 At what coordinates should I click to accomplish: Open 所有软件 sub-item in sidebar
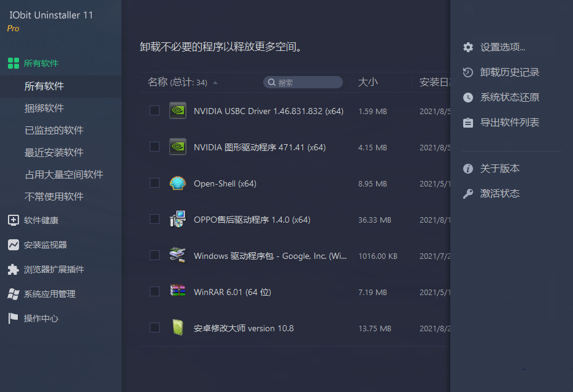point(61,86)
